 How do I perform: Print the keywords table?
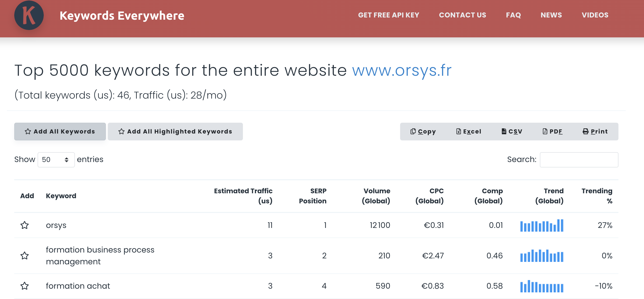tap(595, 132)
